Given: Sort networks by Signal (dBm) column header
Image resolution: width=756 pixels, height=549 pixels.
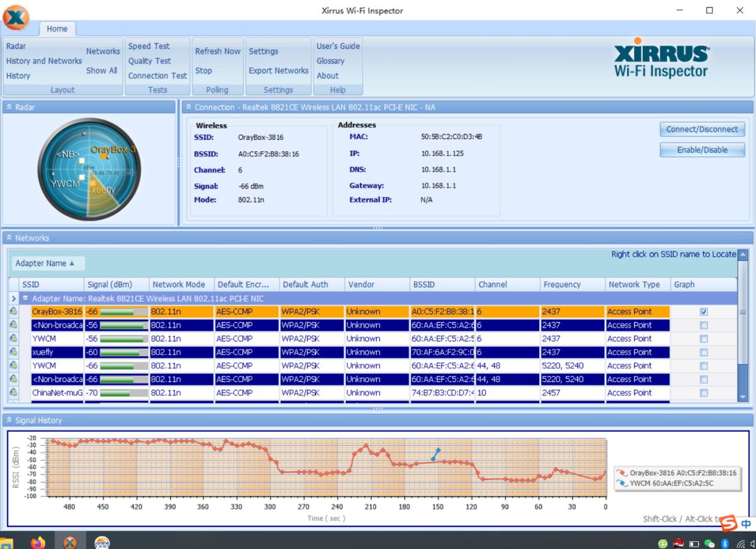Looking at the screenshot, I should [x=110, y=285].
